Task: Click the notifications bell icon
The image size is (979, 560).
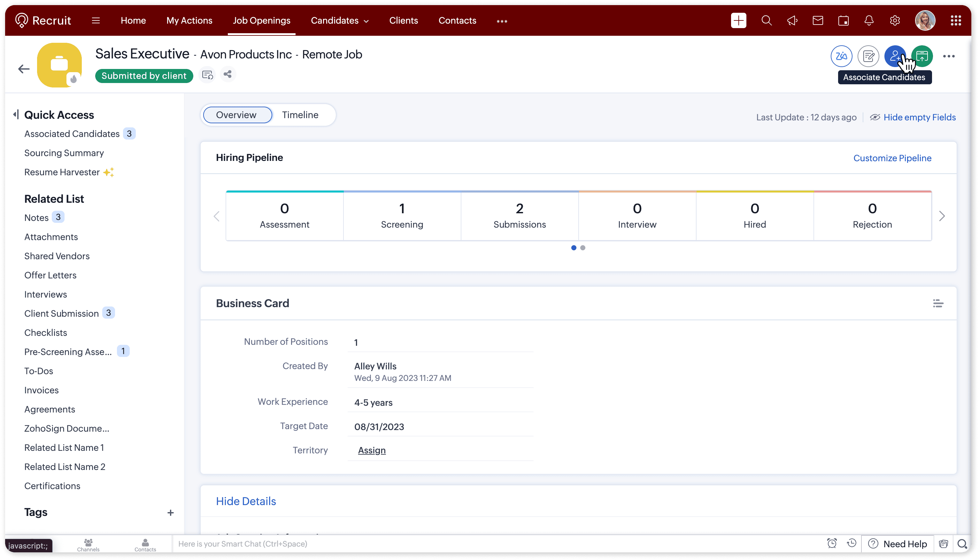Action: pos(868,20)
